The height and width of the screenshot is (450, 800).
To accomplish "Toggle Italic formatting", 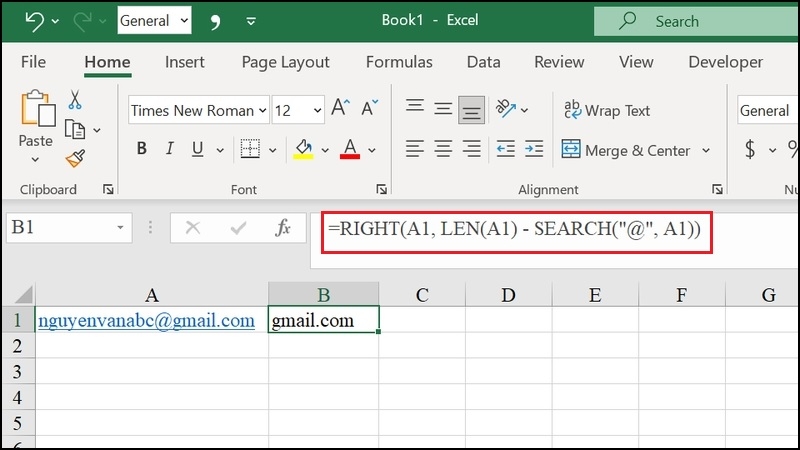I will [169, 149].
